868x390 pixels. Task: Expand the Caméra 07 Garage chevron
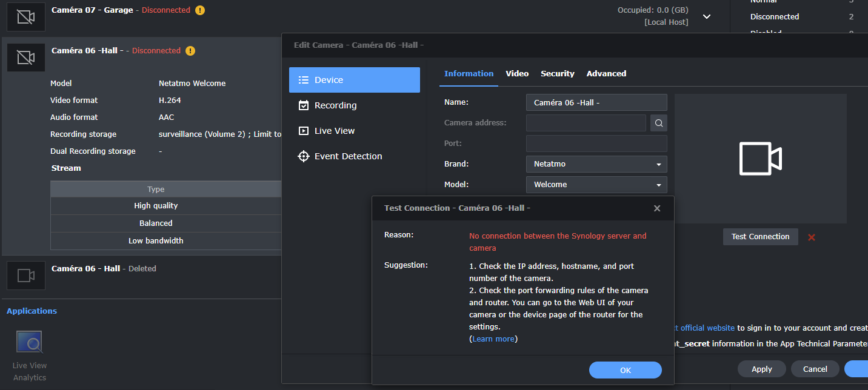[707, 17]
